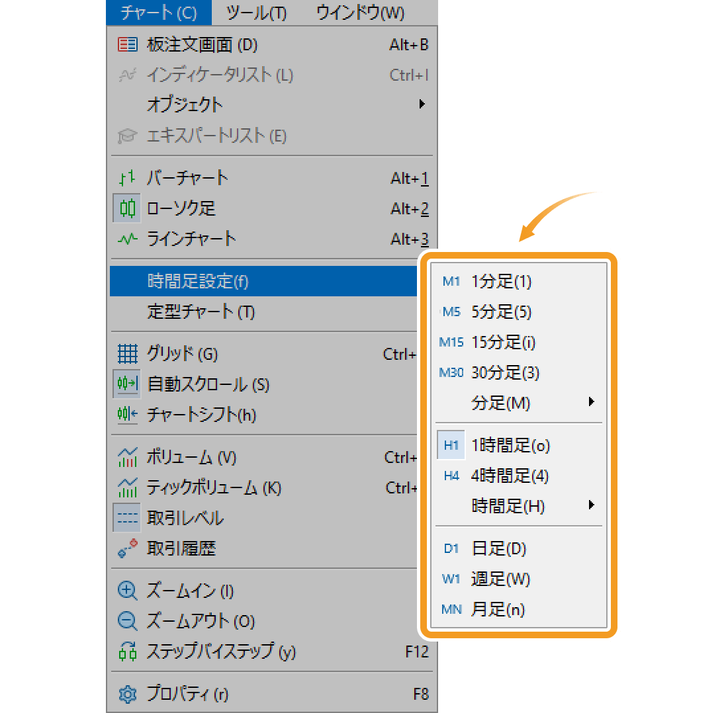Select 自動スクロール (S) option
Screen dimensions: 728x713
pos(263,384)
